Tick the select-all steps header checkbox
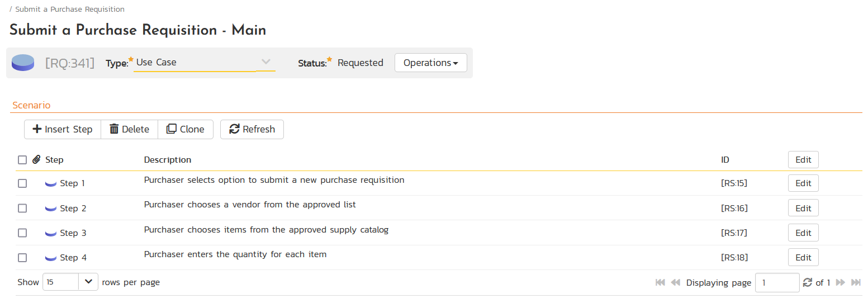 (x=22, y=160)
